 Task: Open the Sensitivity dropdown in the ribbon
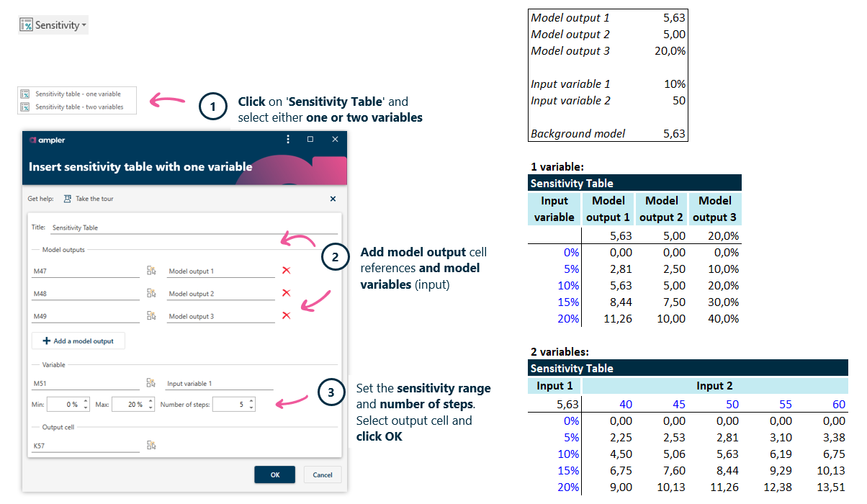(53, 24)
